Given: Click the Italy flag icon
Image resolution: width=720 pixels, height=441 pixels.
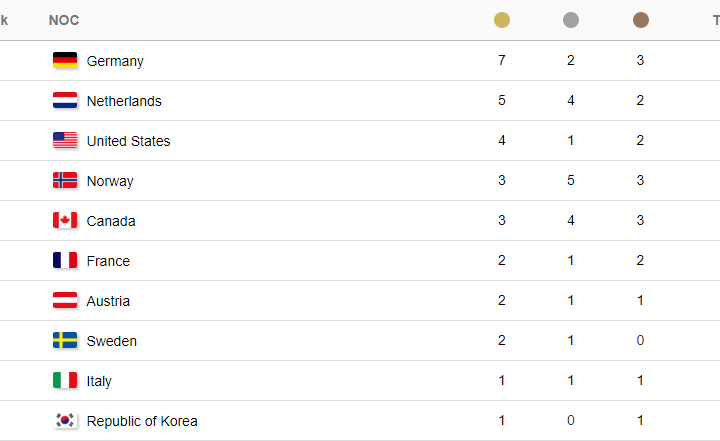Looking at the screenshot, I should point(65,380).
